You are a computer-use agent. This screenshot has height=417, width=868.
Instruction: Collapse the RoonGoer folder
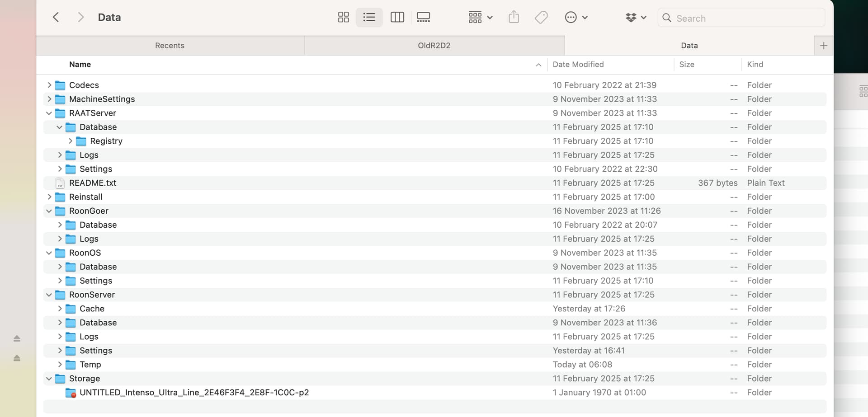49,211
